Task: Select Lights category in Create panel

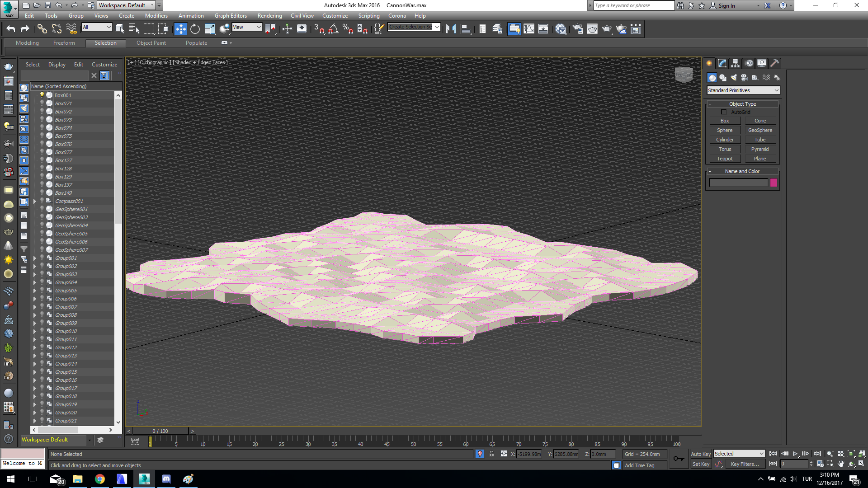Action: [x=734, y=78]
